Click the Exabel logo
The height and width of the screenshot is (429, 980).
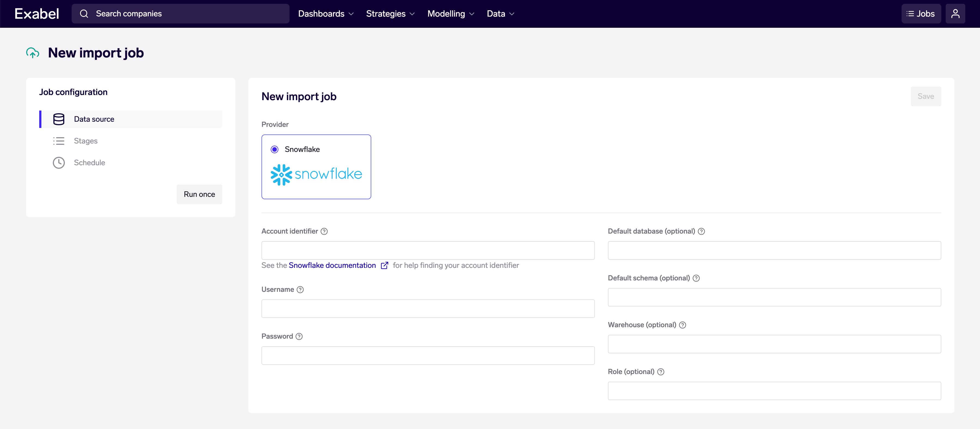36,14
